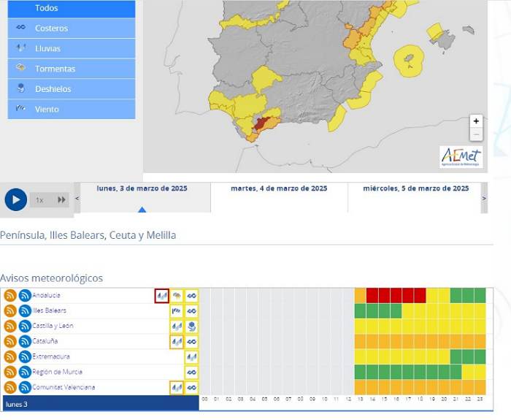Click the orange RSS icon for Andalucía
The height and width of the screenshot is (420, 511).
click(x=10, y=296)
